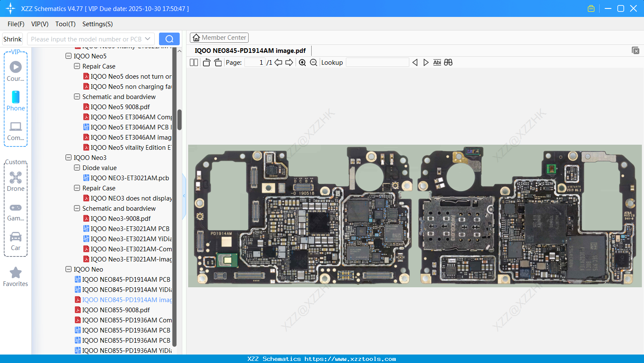Switch to dual-page view mode
Screen dimensions: 644x363
coord(193,62)
